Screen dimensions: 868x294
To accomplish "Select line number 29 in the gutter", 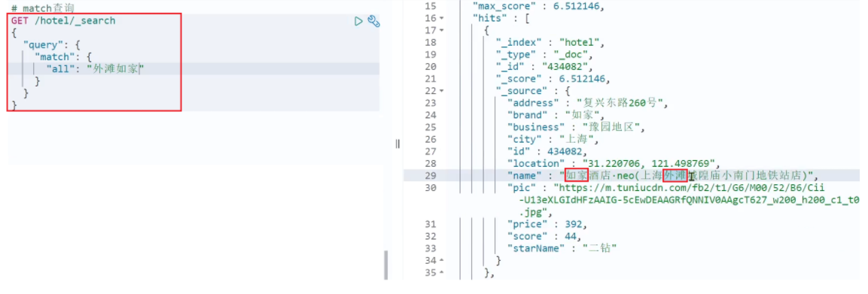I will point(430,176).
